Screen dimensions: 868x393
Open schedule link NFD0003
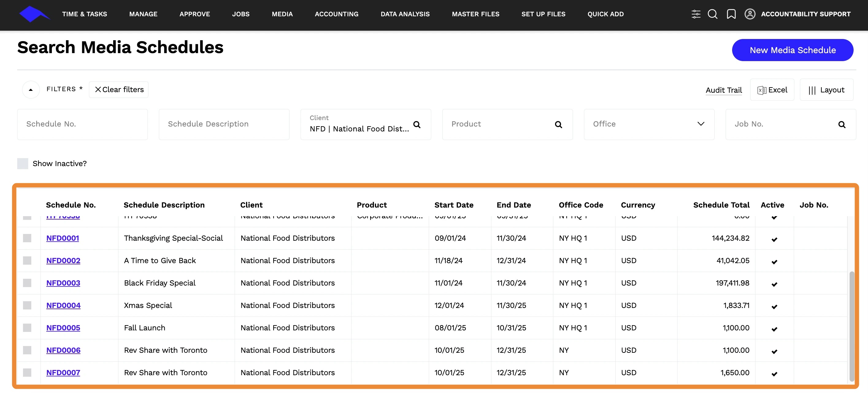point(63,283)
